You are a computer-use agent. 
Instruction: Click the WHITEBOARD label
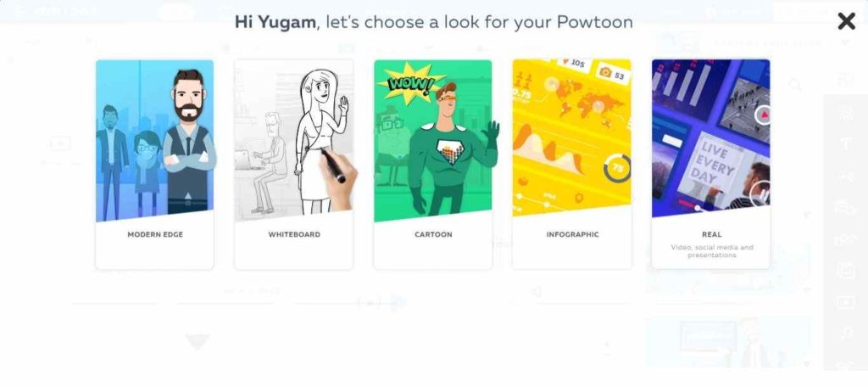click(294, 234)
